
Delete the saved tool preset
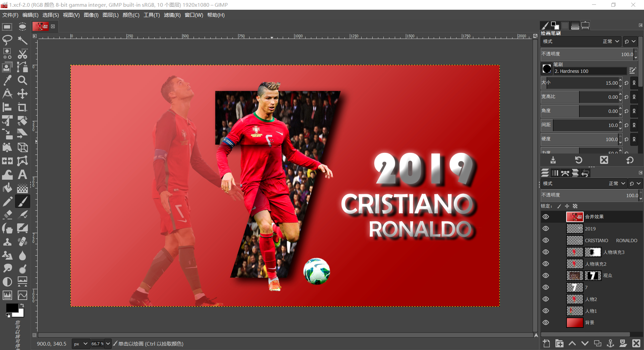[x=604, y=160]
